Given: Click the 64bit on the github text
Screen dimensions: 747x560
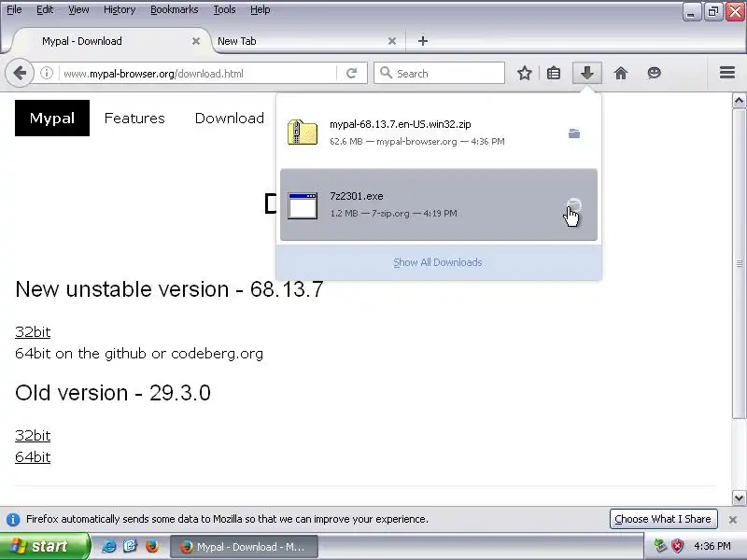Looking at the screenshot, I should (x=139, y=354).
